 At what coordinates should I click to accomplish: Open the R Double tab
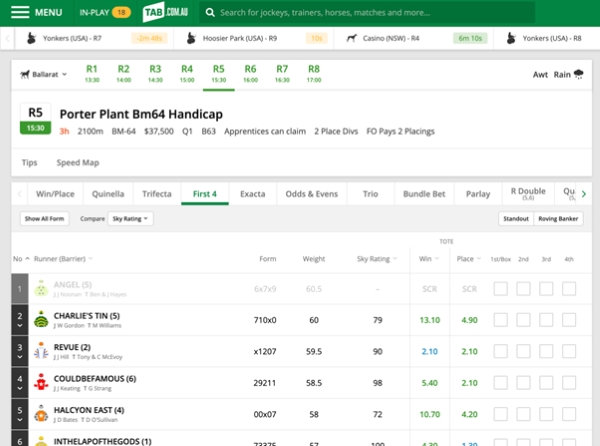pos(528,194)
